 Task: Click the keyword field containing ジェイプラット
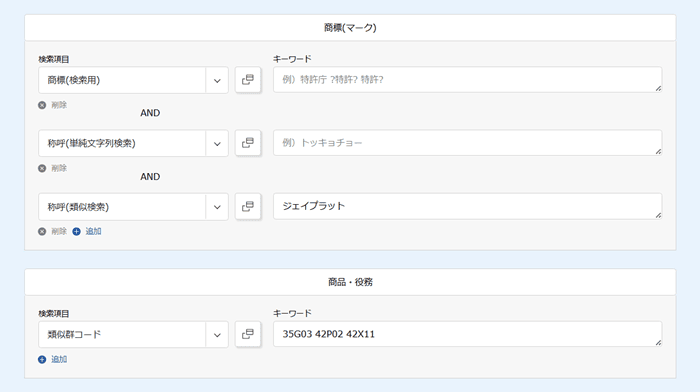[x=467, y=206]
